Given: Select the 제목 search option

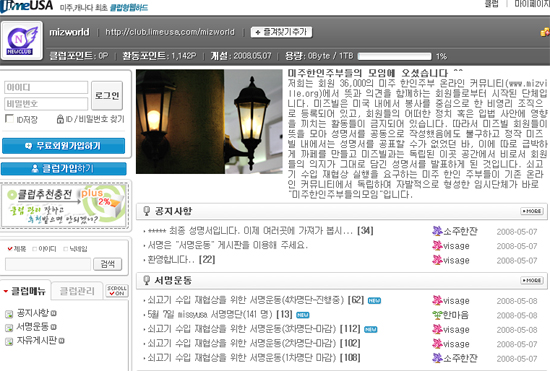Looking at the screenshot, I should (10, 249).
